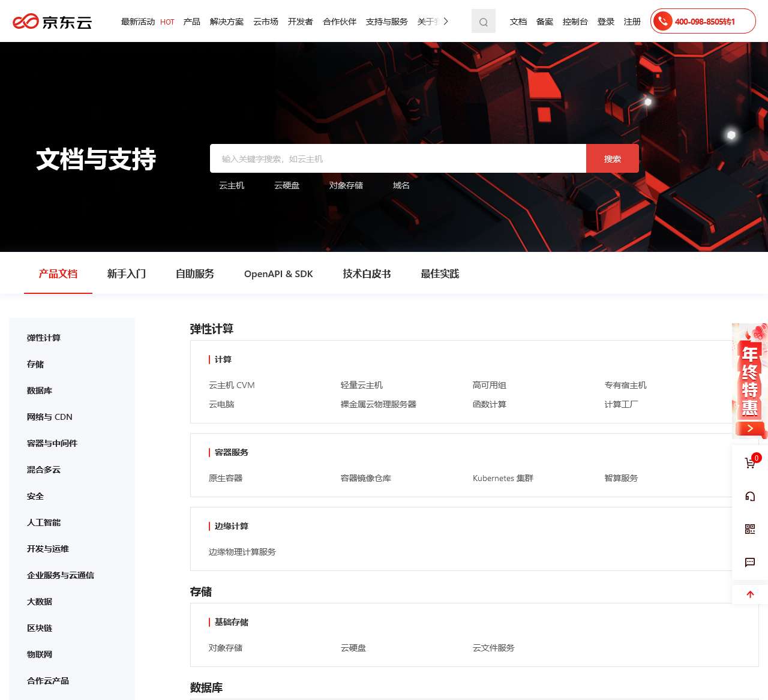Click the chat feedback bubble icon
The width and height of the screenshot is (768, 700).
click(x=749, y=563)
